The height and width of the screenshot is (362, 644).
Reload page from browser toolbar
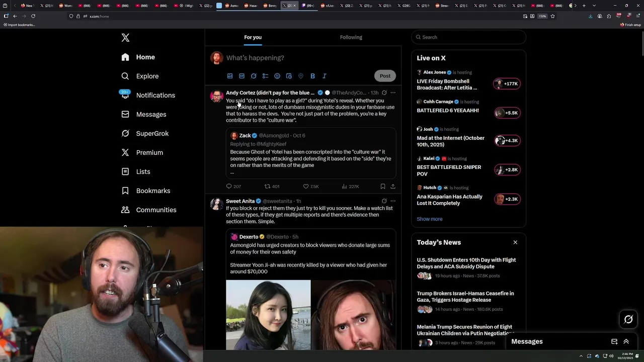point(33,16)
